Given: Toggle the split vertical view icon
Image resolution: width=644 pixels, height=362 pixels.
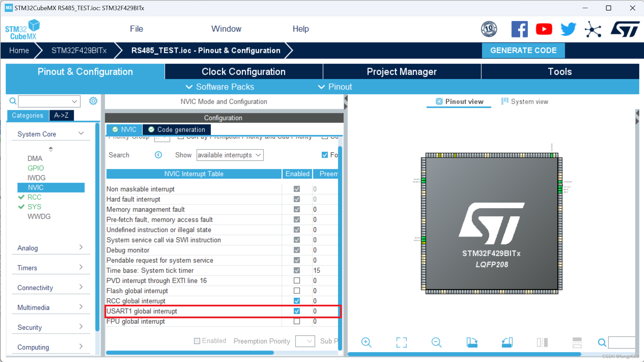Looking at the screenshot, I should pos(542,342).
